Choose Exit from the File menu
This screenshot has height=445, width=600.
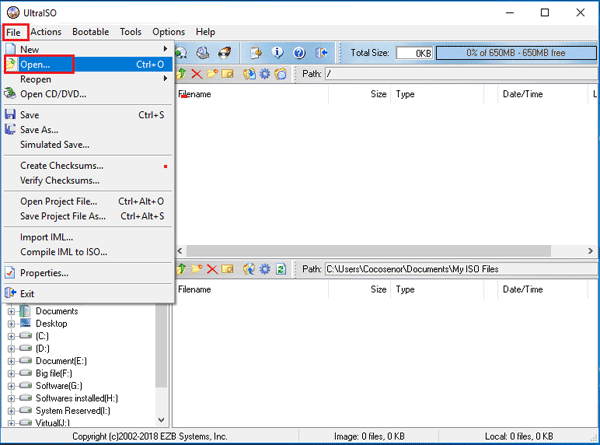88,294
